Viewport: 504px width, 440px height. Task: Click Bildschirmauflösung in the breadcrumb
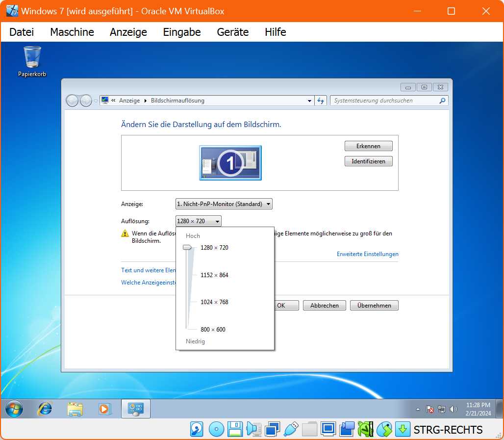click(177, 101)
